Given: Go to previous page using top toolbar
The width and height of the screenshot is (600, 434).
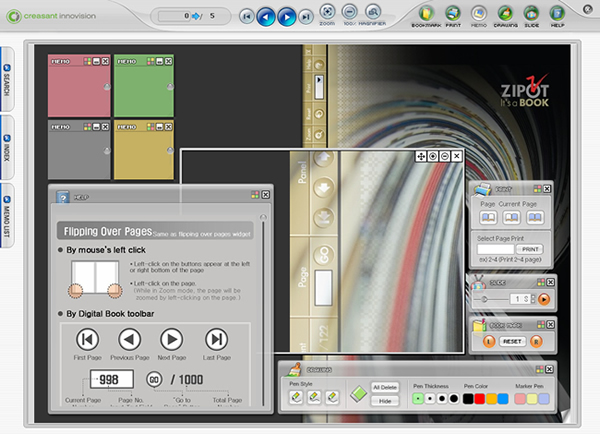Looking at the screenshot, I should tap(266, 17).
